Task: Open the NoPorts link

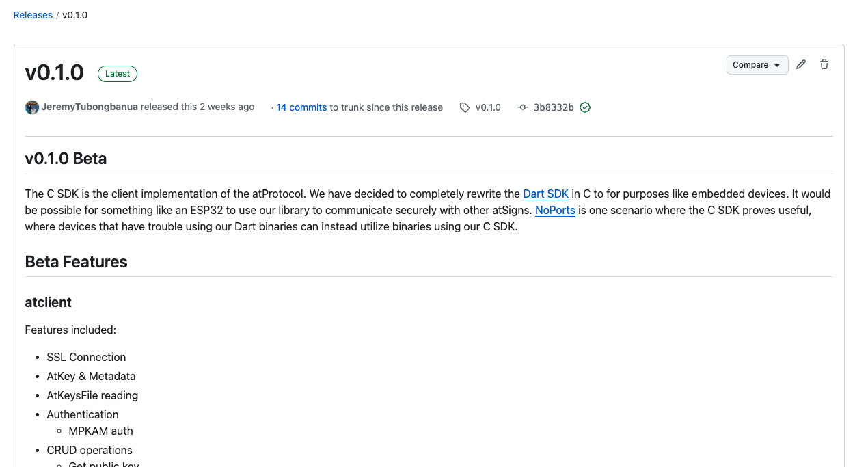Action: point(555,210)
